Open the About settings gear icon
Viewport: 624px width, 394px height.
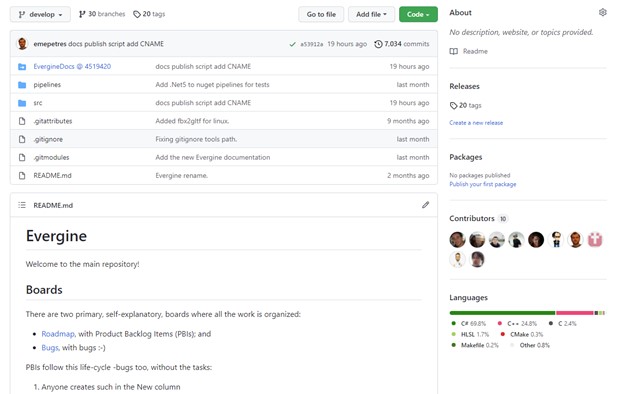coord(603,12)
